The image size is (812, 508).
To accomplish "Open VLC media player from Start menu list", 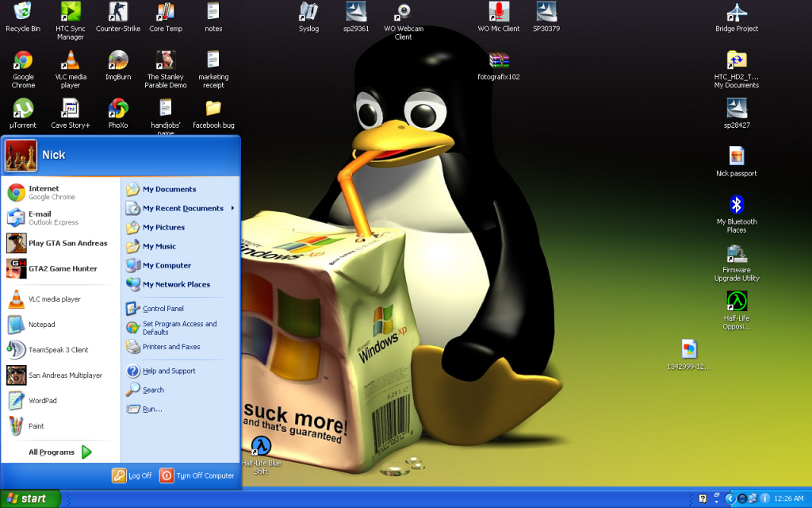I will (x=60, y=299).
